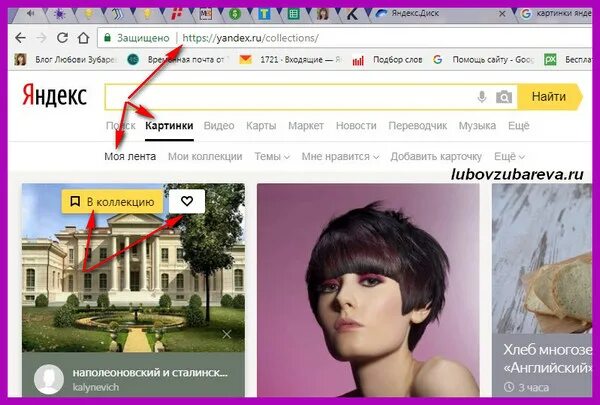The height and width of the screenshot is (405, 600).
Task: Open the Моя лента section
Action: pyautogui.click(x=130, y=157)
